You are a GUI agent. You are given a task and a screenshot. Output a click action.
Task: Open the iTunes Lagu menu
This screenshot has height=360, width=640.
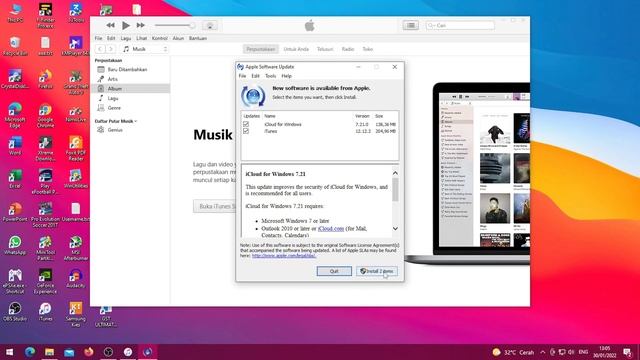(126, 38)
